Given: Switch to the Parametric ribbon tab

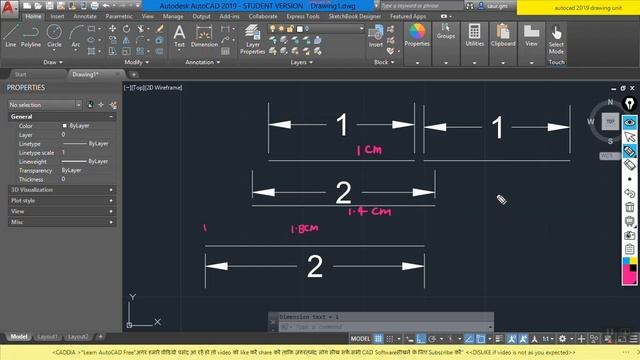Looking at the screenshot, I should (x=119, y=16).
